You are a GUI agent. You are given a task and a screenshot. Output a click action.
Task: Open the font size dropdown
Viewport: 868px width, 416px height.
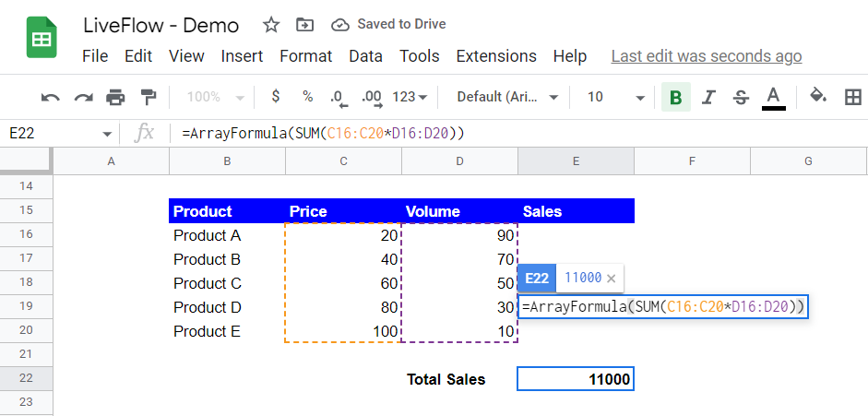[616, 97]
